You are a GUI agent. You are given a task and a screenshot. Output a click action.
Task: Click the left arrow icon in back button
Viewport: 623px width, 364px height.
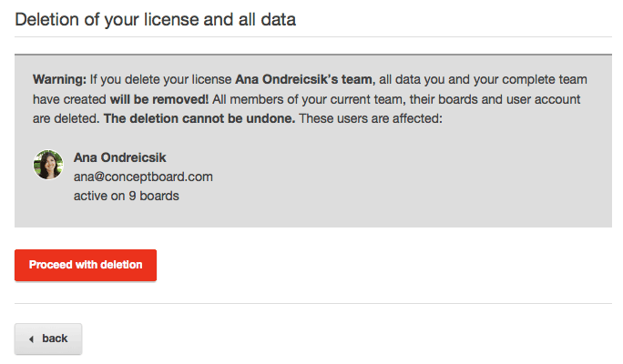pos(31,339)
